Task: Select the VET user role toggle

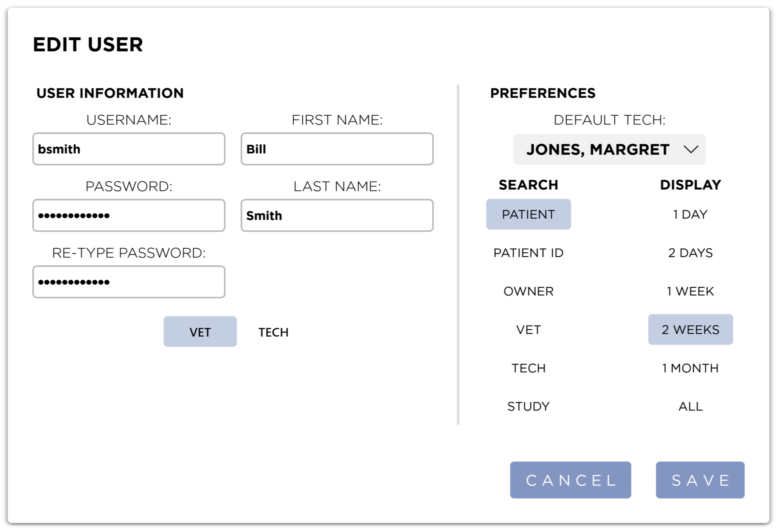Action: 200,332
